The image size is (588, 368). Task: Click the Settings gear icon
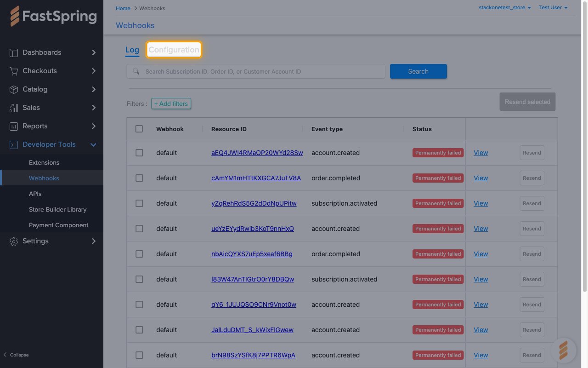[x=14, y=241]
